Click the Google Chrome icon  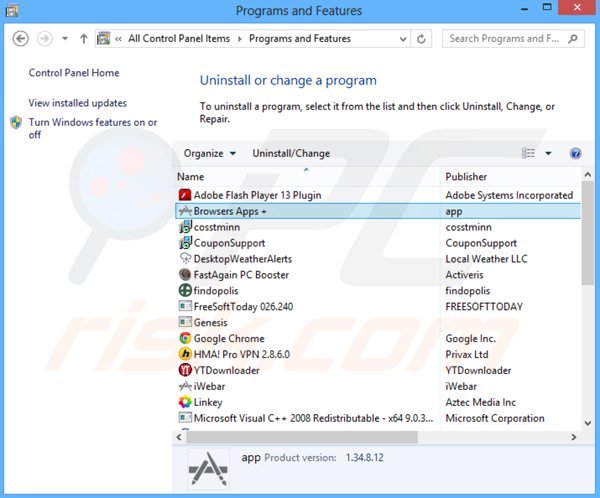pos(185,338)
